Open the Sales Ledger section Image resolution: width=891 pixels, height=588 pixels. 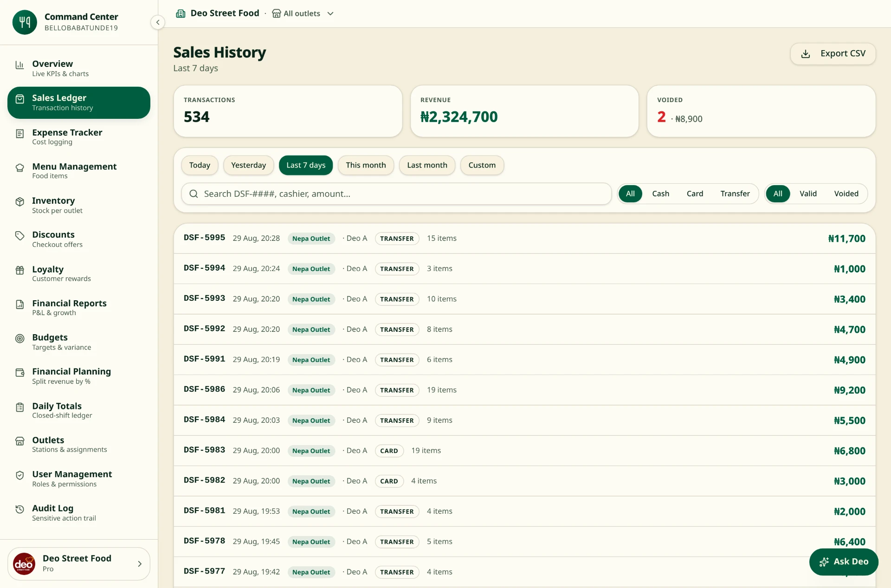(x=79, y=103)
